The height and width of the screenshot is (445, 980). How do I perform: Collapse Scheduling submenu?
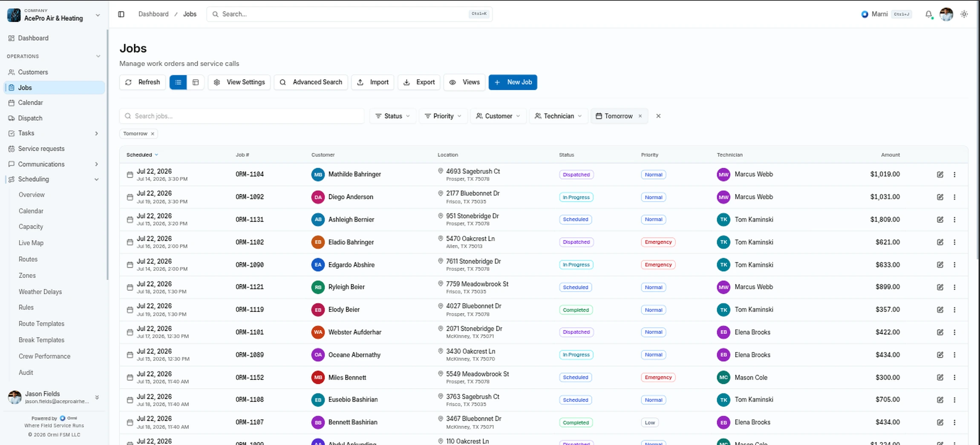click(96, 179)
